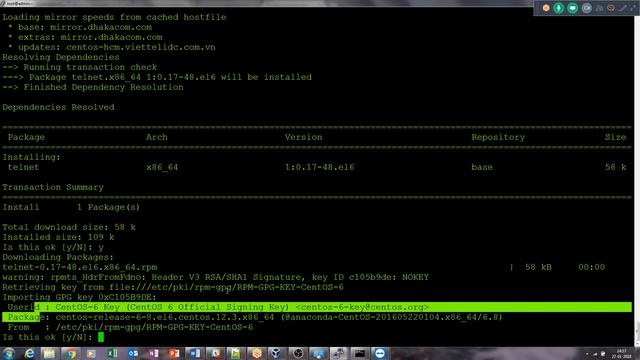The height and width of the screenshot is (360, 640).
Task: Open chat bubble icon in meeting toolbar
Action: (611, 8)
